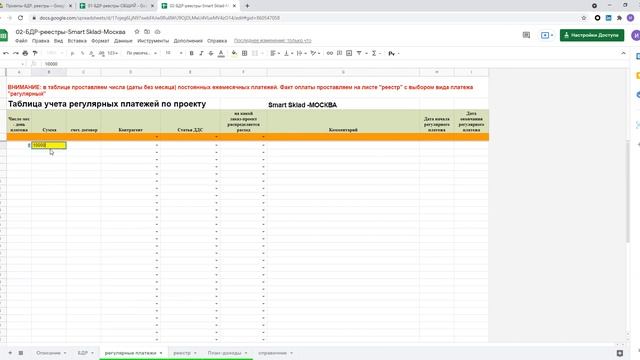Move the document to a folder
The width and height of the screenshot is (640, 360).
tap(147, 32)
